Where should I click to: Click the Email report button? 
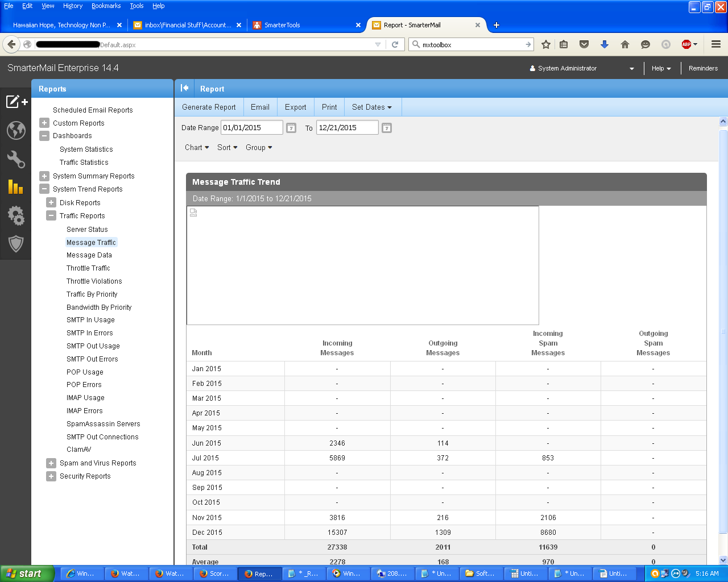[260, 107]
